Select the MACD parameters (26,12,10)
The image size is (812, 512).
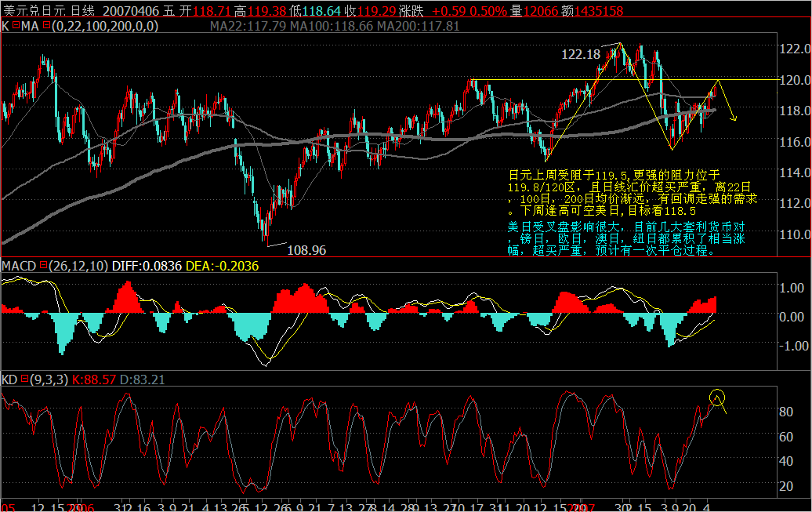[x=78, y=266]
